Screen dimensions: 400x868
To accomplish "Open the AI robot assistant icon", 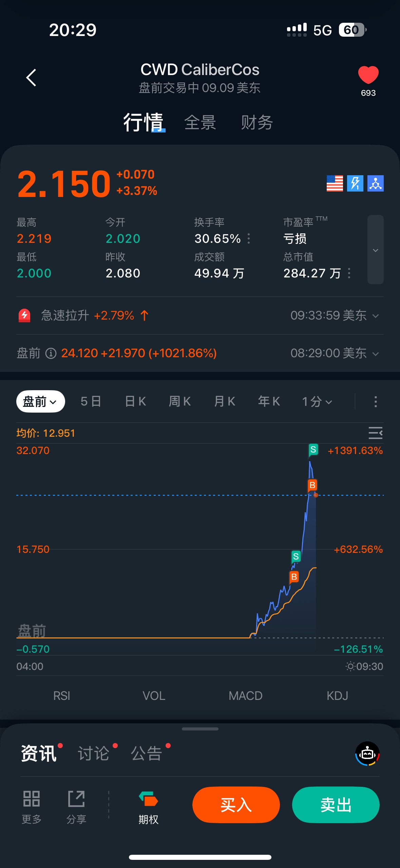I will (x=367, y=754).
